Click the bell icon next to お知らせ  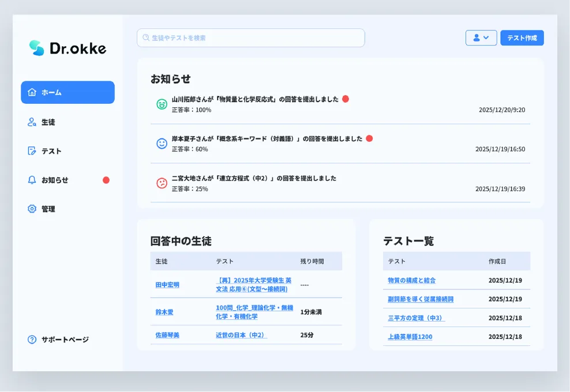click(32, 179)
